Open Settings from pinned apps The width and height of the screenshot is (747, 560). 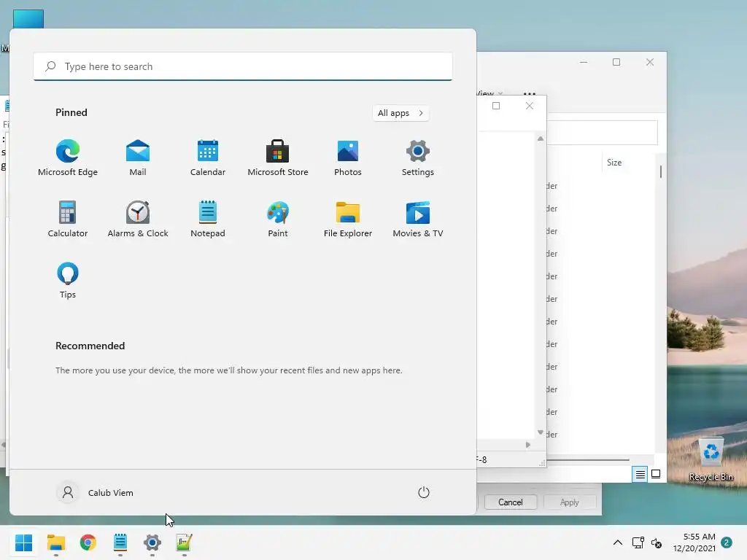coord(418,158)
